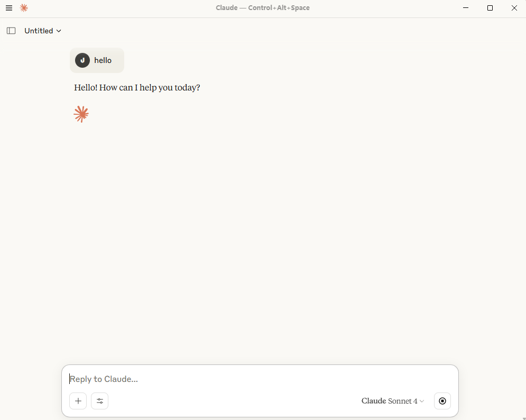
Task: Stop the response with the stop button
Action: (x=442, y=401)
